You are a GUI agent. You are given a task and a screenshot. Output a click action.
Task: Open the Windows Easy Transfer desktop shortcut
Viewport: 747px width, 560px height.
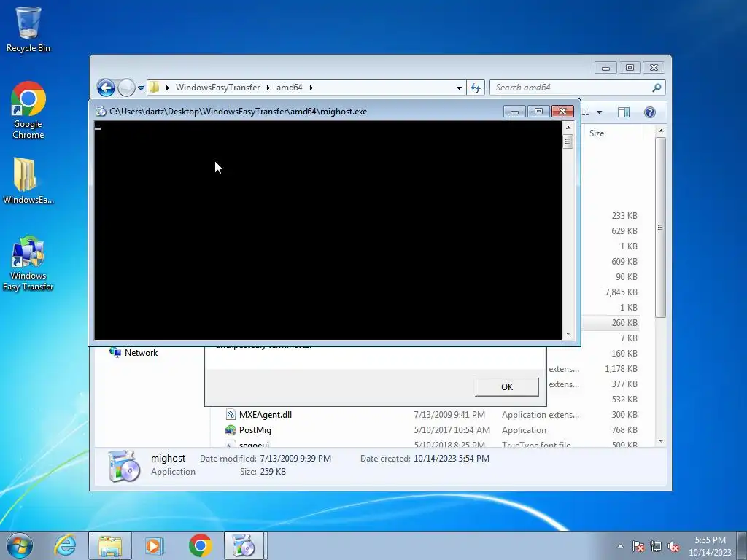coord(28,263)
